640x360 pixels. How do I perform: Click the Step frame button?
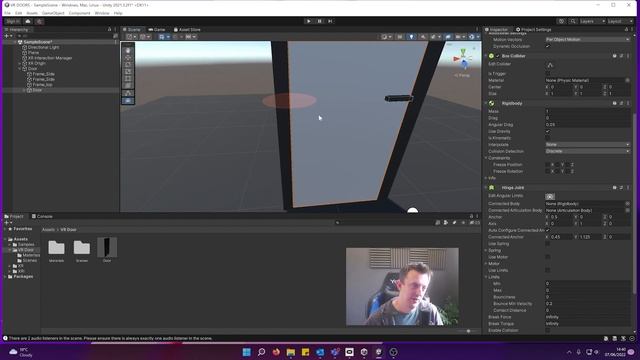pyautogui.click(x=330, y=21)
